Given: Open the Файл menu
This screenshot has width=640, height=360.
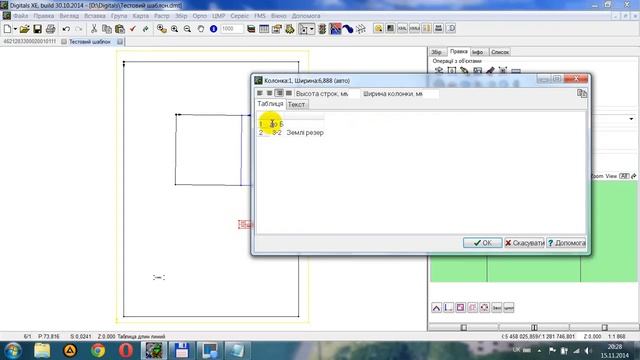Looking at the screenshot, I should tap(21, 16).
